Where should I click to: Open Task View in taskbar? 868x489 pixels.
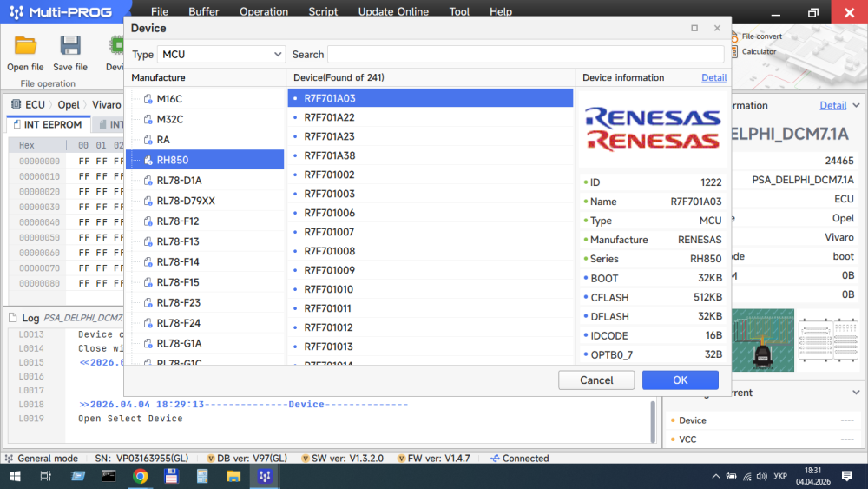click(45, 476)
